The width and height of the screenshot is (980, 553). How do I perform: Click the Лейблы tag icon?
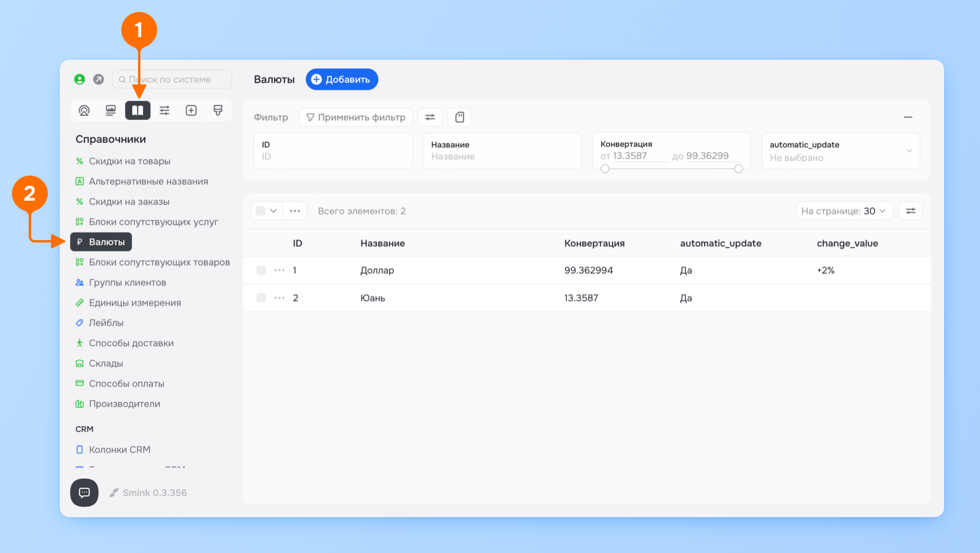(79, 322)
